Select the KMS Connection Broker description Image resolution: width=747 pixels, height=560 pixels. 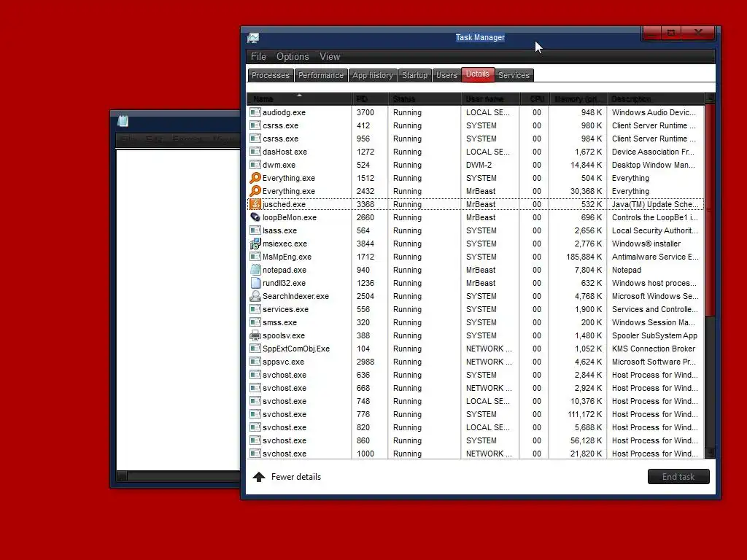[x=654, y=349]
